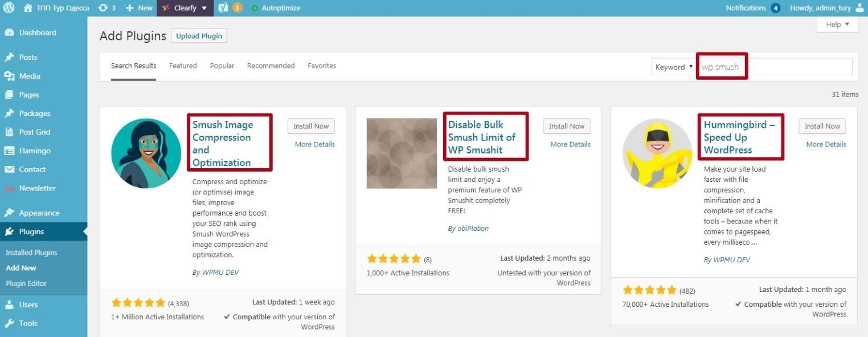
Task: Click the Pages icon in sidebar
Action: 9,95
